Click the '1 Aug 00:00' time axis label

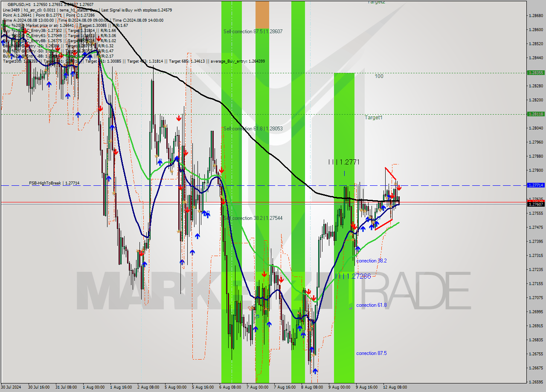pyautogui.click(x=93, y=387)
